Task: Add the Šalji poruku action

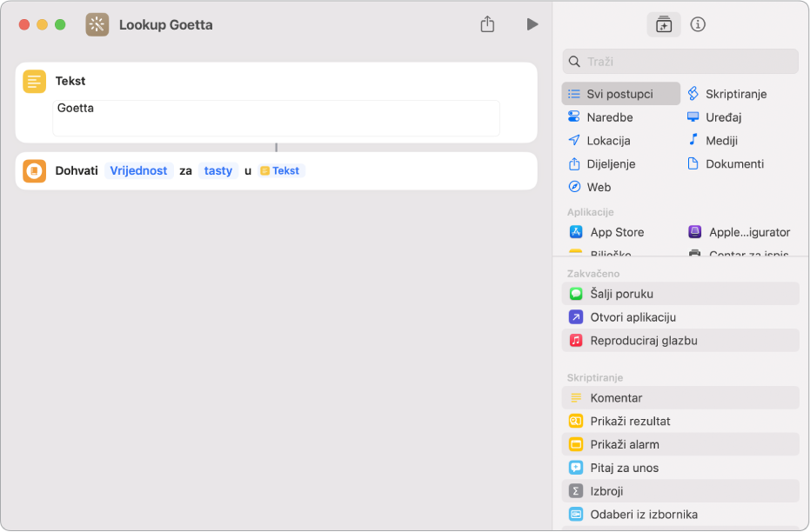Action: click(x=680, y=294)
